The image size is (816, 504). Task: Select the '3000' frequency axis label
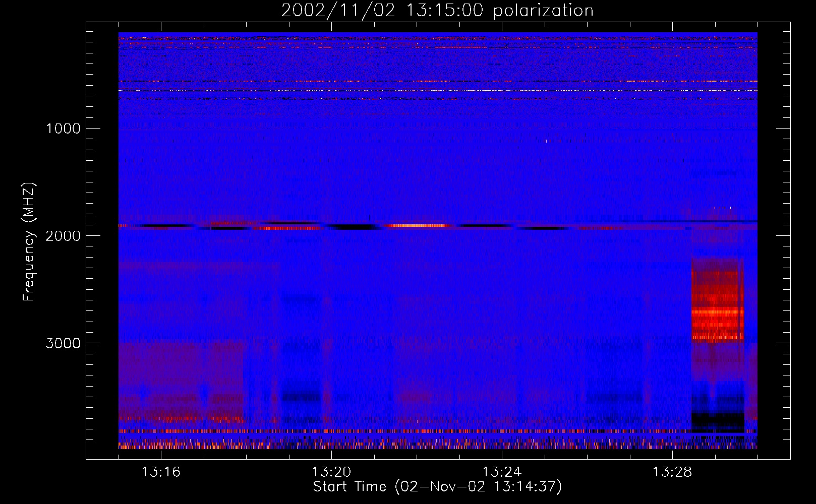[63, 343]
